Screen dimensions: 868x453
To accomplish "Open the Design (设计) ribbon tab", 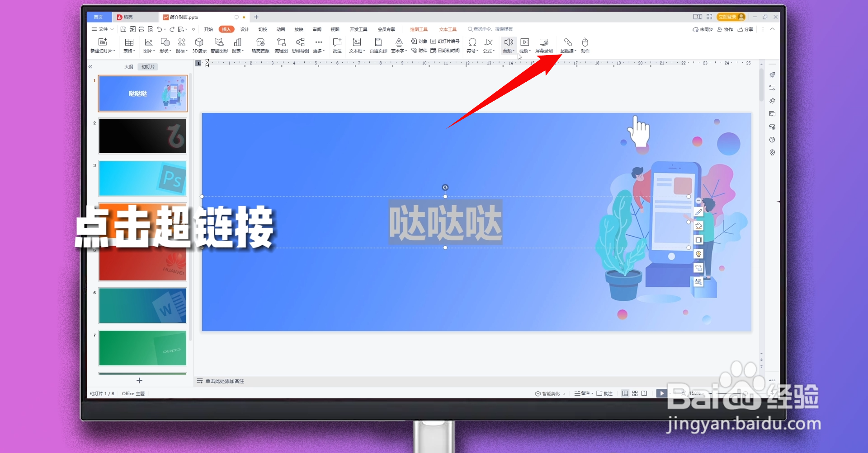I will click(245, 29).
